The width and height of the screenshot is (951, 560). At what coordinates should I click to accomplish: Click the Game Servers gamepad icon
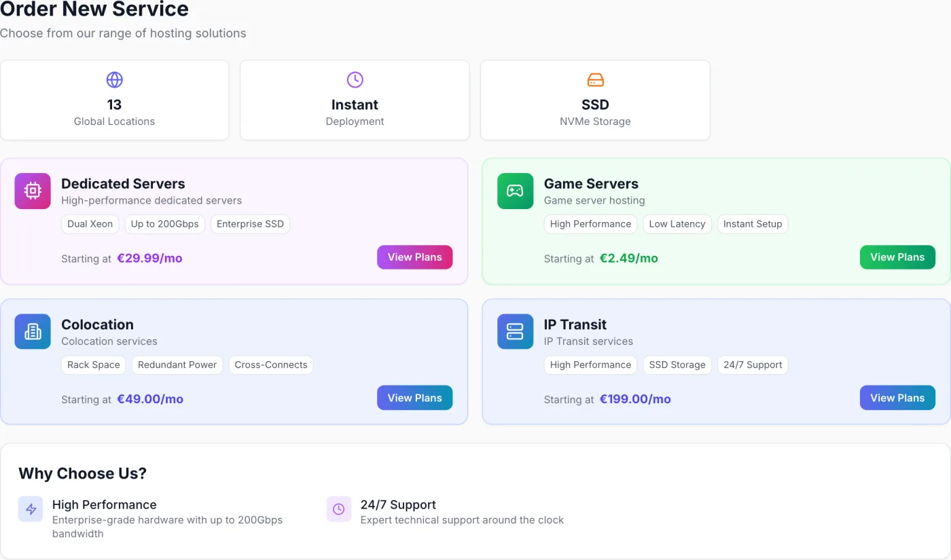point(515,191)
